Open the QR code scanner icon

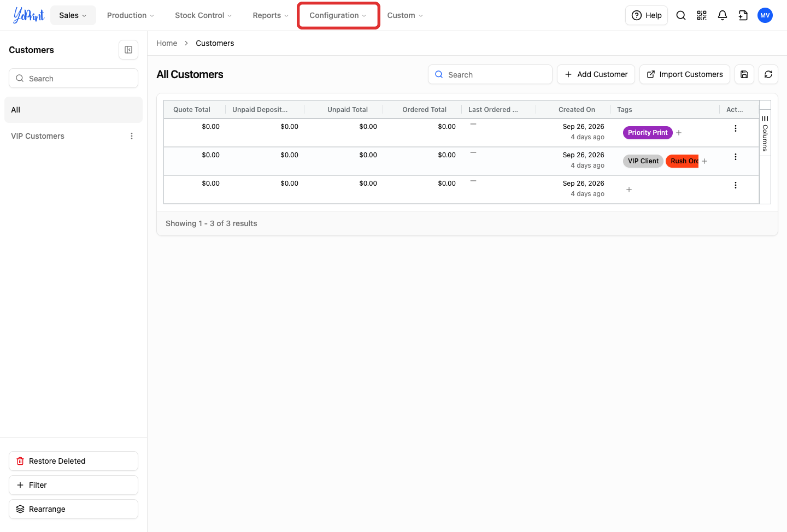click(702, 15)
